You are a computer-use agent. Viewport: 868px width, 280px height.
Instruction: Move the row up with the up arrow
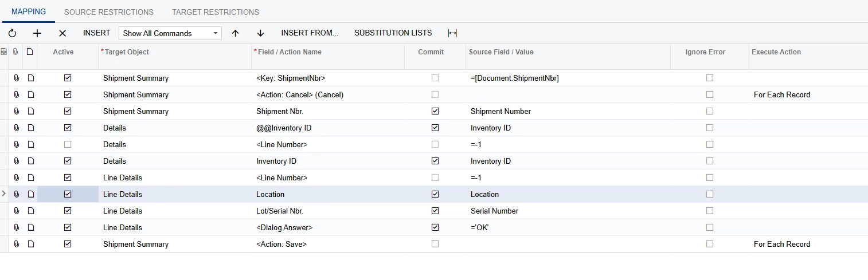click(x=235, y=33)
